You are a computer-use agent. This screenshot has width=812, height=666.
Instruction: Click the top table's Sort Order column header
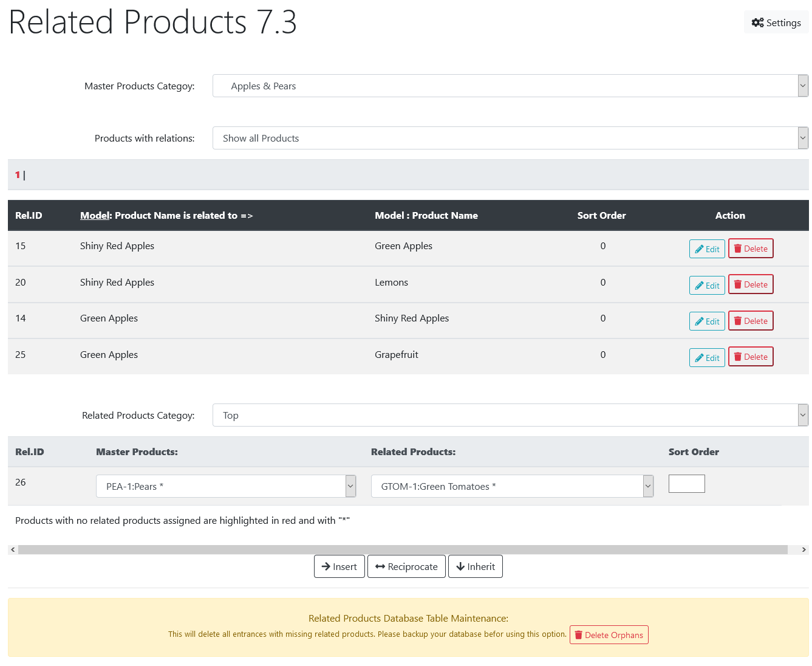point(601,216)
